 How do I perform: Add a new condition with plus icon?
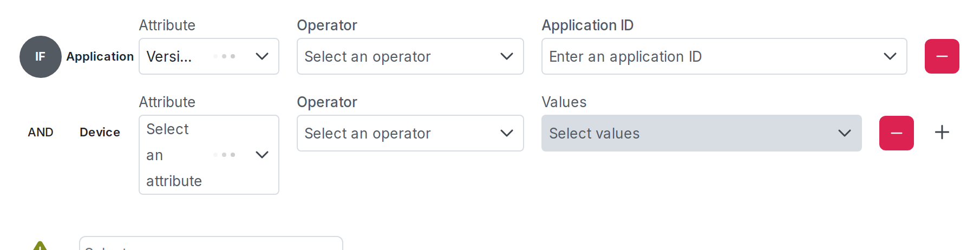coord(942,133)
